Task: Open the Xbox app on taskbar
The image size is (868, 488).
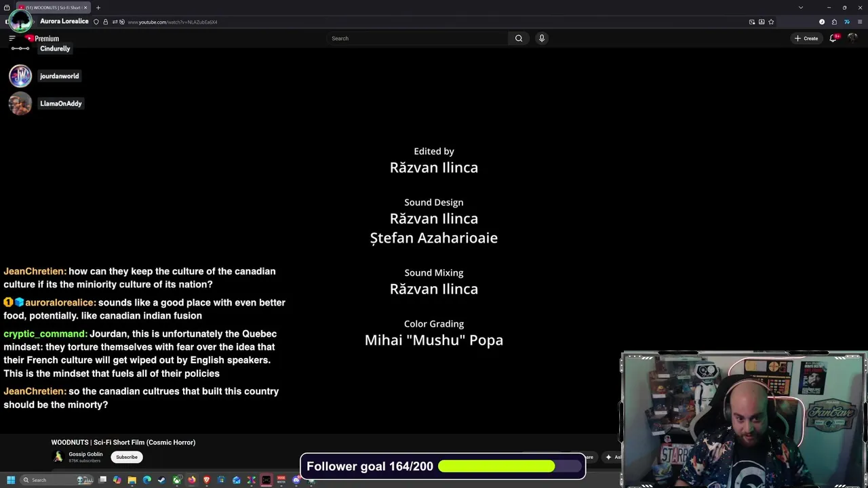Action: 177,480
